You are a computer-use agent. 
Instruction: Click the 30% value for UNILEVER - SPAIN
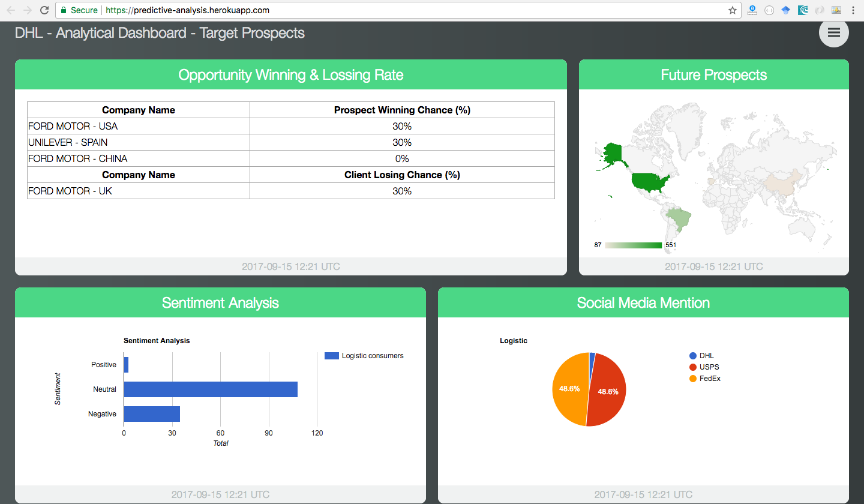tap(402, 142)
